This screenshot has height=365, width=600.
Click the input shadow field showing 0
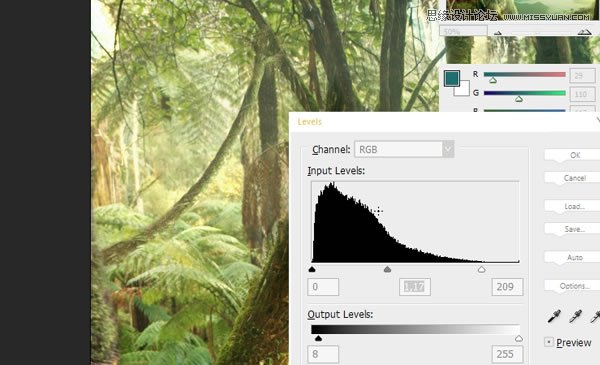pos(323,287)
